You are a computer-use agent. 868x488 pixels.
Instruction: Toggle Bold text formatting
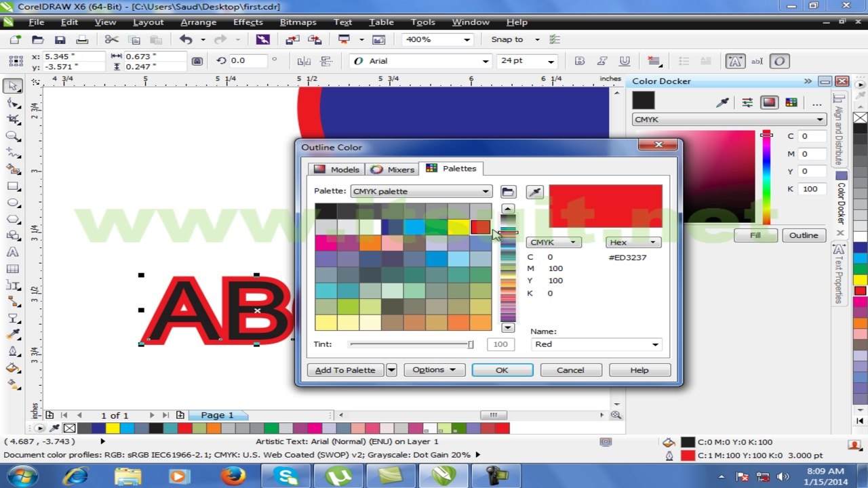pyautogui.click(x=579, y=61)
